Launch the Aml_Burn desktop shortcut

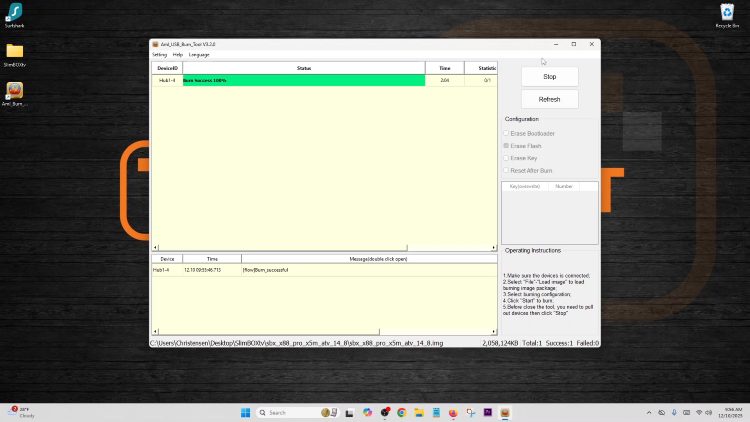[x=14, y=94]
